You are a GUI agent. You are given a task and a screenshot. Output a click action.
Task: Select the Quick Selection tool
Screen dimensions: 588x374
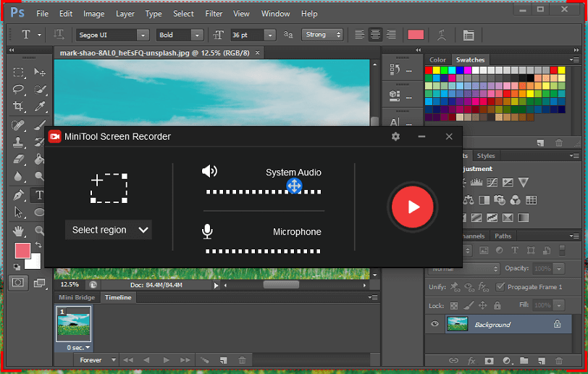pyautogui.click(x=39, y=89)
